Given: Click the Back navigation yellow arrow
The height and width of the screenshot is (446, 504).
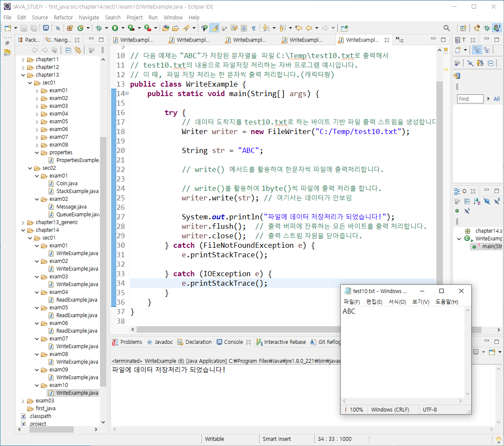Looking at the screenshot, I should point(309,28).
